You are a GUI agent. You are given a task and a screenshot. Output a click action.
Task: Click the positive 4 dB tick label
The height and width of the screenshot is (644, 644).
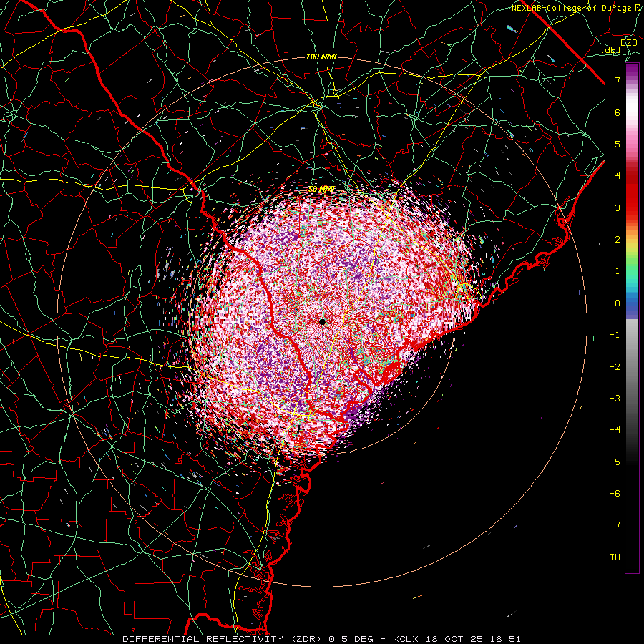(x=618, y=176)
